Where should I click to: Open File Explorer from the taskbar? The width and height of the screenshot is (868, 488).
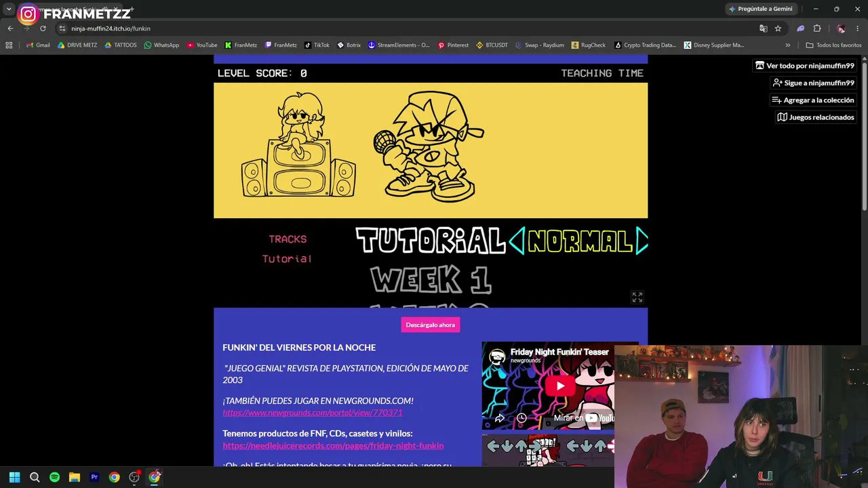(x=75, y=477)
